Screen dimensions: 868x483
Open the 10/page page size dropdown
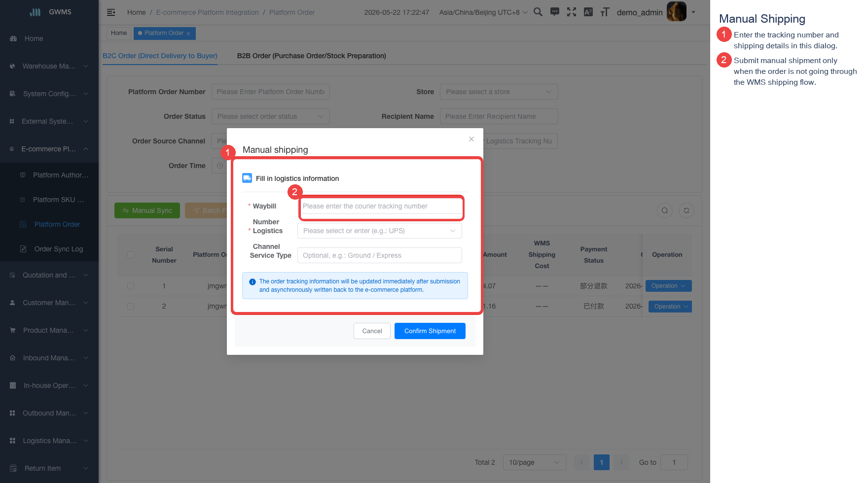tap(534, 462)
